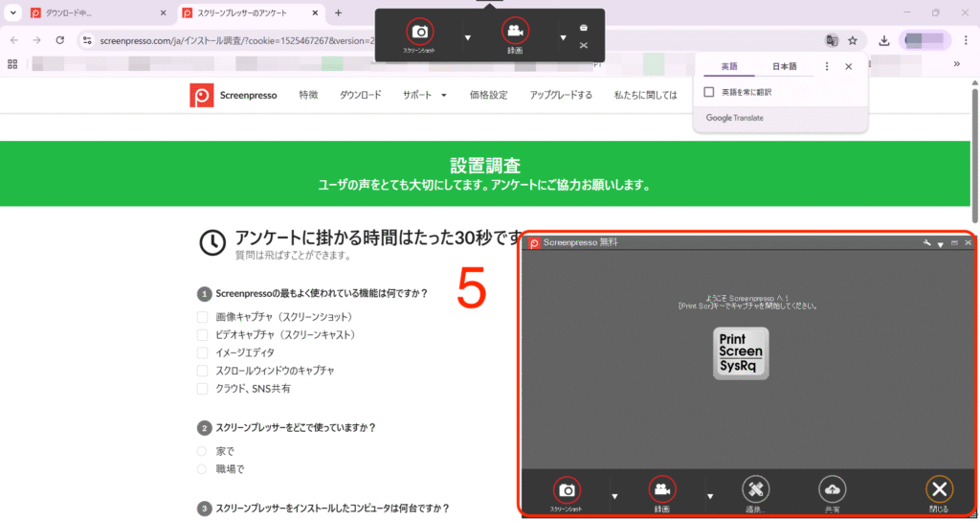Click the screenshot camera icon in floating toolbar
The image size is (980, 521).
pyautogui.click(x=419, y=32)
